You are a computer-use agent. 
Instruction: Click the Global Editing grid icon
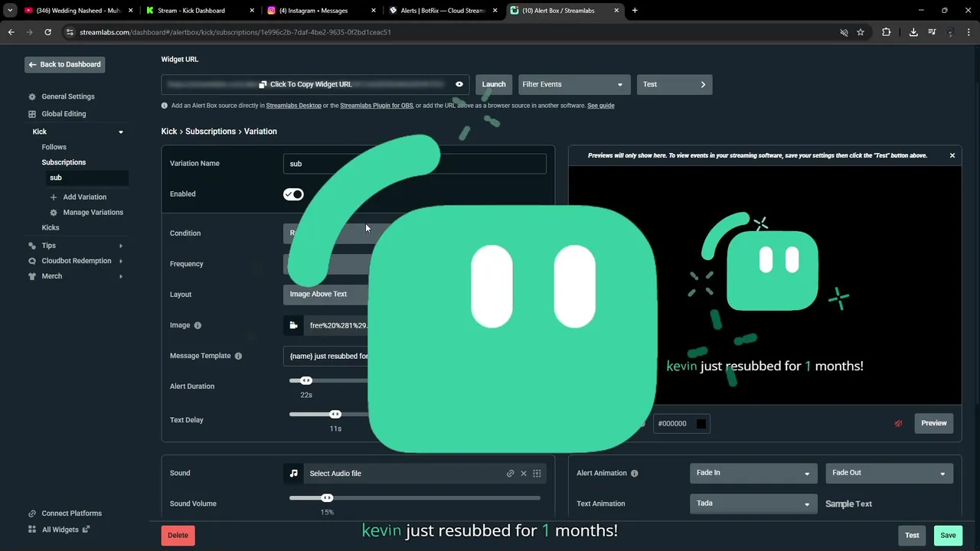[32, 114]
